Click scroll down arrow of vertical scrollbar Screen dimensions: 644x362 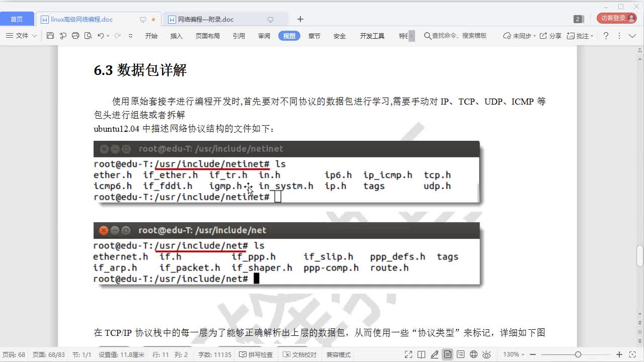click(x=640, y=314)
